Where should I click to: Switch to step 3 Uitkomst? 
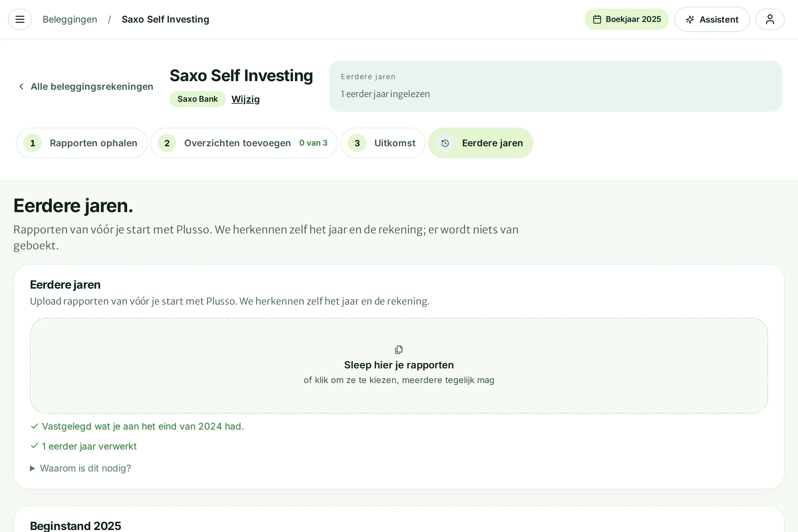383,143
